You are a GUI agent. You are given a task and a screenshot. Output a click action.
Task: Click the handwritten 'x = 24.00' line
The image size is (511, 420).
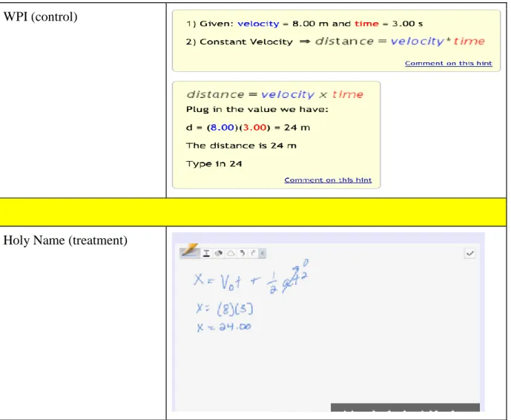tap(224, 327)
